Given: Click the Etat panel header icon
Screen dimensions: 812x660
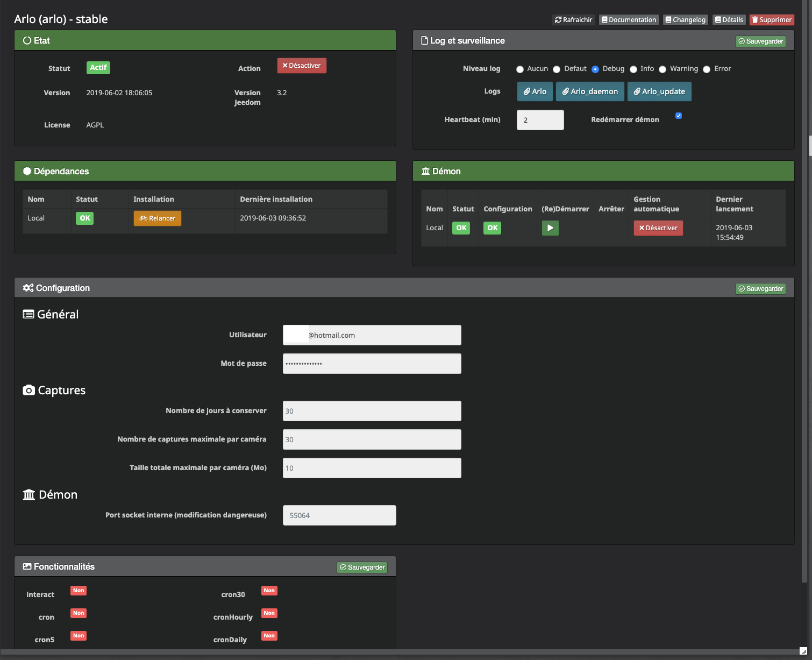Looking at the screenshot, I should [x=27, y=40].
